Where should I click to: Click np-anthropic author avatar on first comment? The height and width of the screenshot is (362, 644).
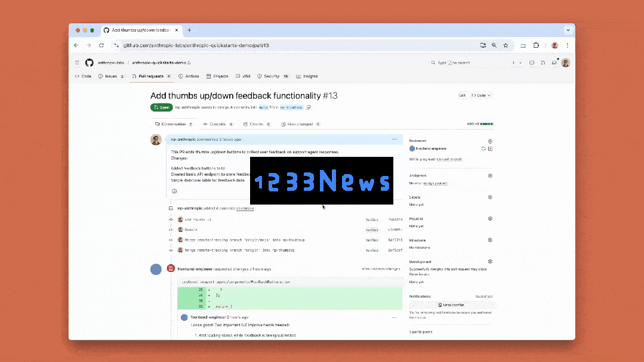pos(156,140)
